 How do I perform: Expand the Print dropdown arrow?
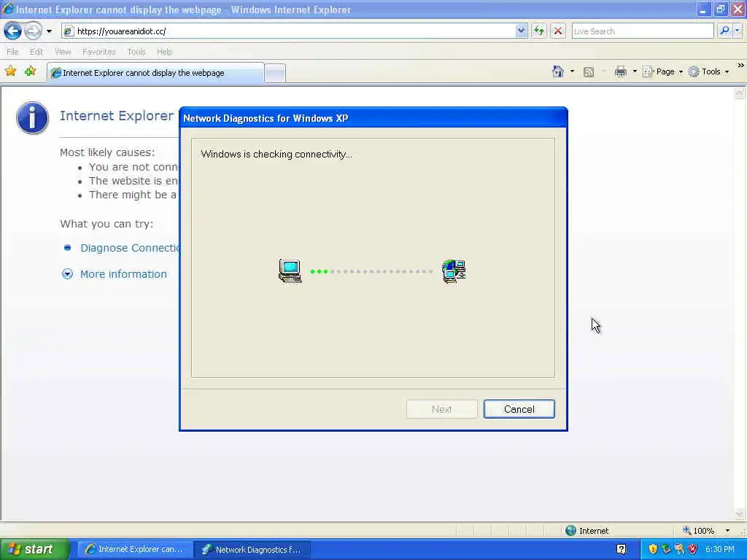[635, 72]
